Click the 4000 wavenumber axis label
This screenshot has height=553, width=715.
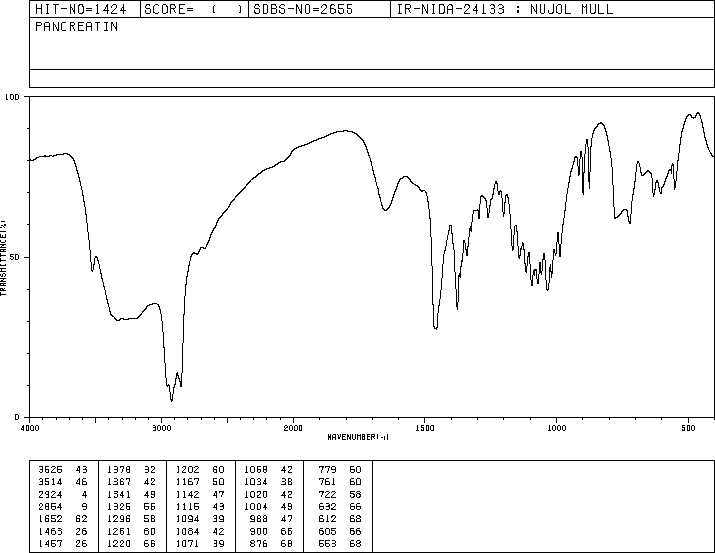(30, 428)
